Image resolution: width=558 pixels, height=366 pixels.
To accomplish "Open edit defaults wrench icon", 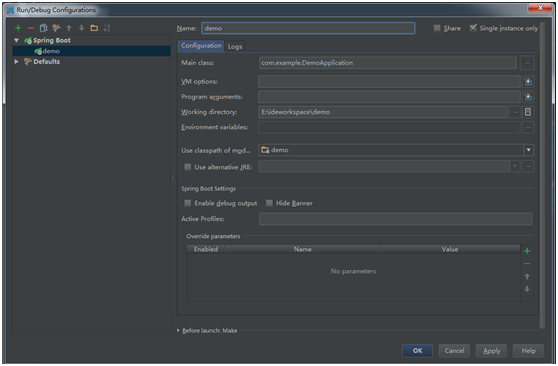I will pyautogui.click(x=56, y=28).
